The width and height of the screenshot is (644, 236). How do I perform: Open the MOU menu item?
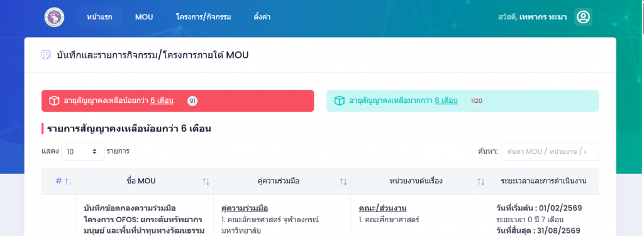(144, 17)
